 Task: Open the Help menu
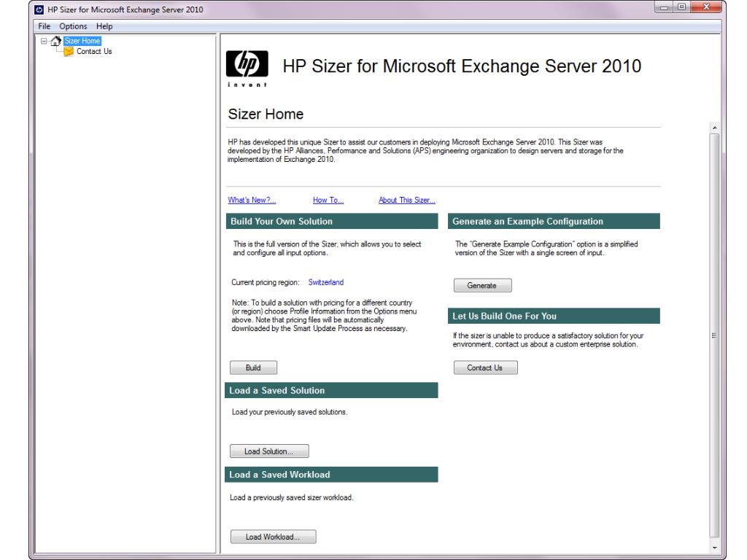[x=104, y=26]
